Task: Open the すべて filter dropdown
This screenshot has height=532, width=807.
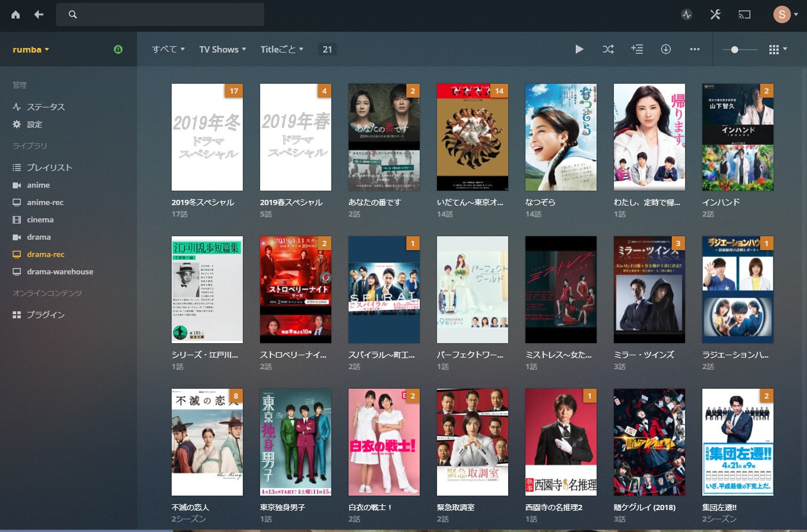Action: [168, 50]
